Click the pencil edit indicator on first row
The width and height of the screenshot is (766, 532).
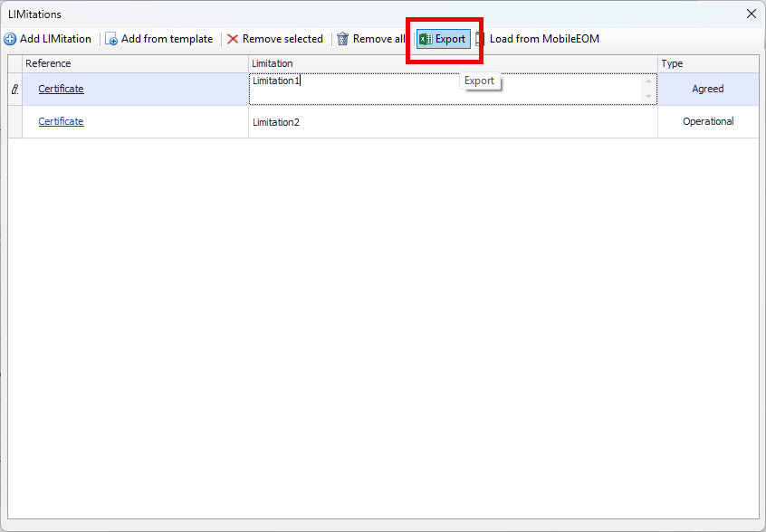14,90
